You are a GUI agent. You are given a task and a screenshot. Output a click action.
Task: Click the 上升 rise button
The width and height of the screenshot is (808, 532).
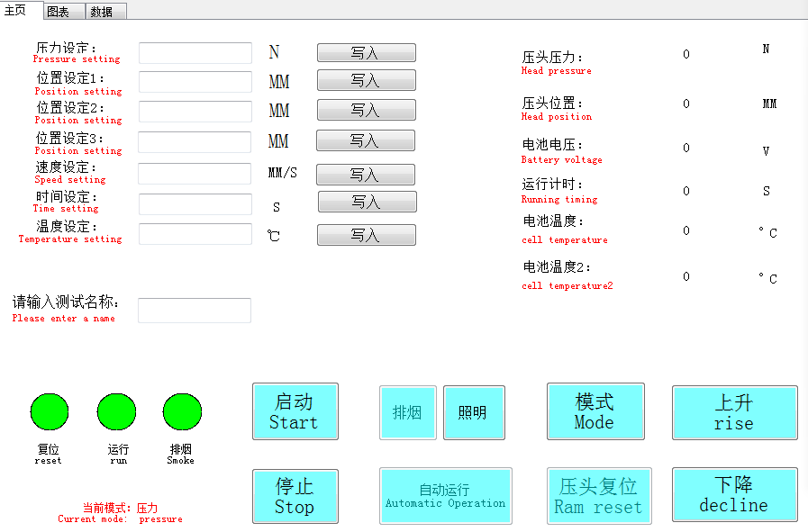(x=734, y=413)
